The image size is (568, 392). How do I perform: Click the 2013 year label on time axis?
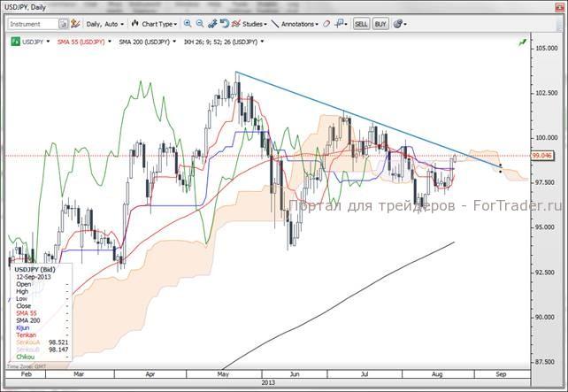(x=268, y=382)
